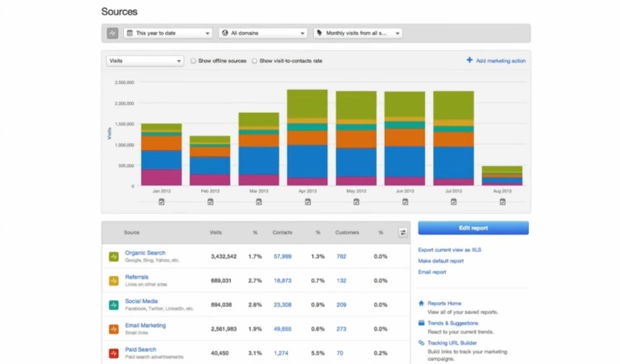Click the orange Email Marketing source icon
Viewport: 620px width, 364px height.
[113, 329]
